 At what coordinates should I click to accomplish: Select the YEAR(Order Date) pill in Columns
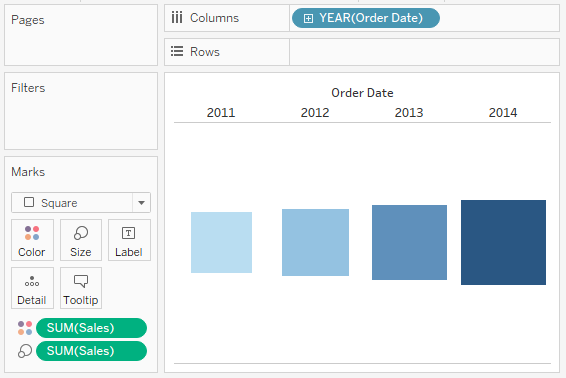point(366,18)
